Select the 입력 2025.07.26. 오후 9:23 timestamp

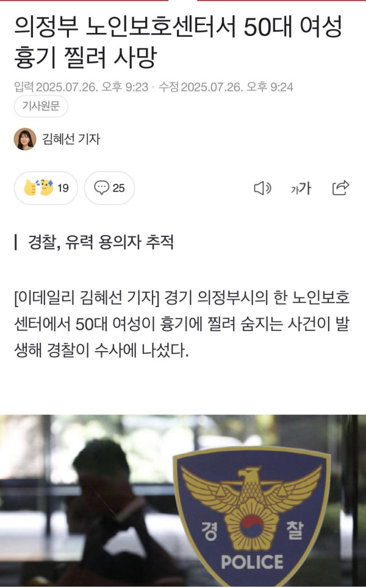(81, 87)
